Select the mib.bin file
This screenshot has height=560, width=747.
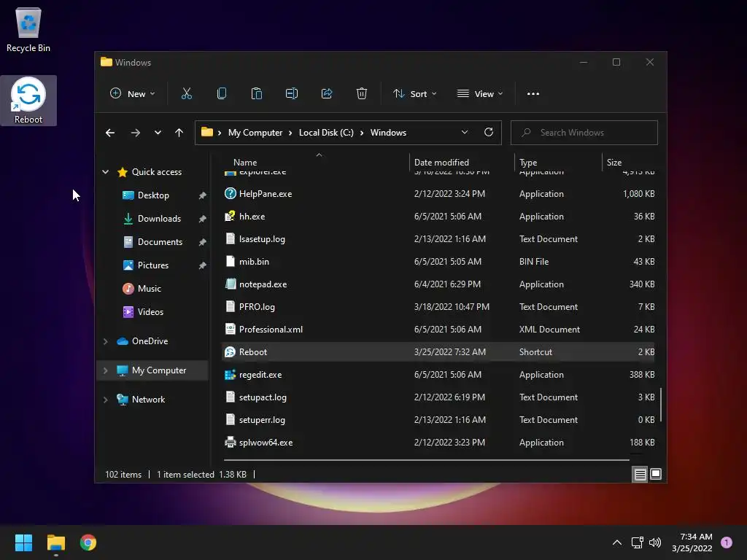click(438, 262)
